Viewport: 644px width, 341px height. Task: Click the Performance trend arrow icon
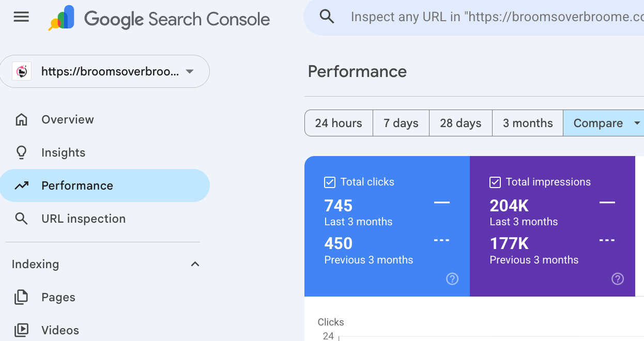point(21,185)
